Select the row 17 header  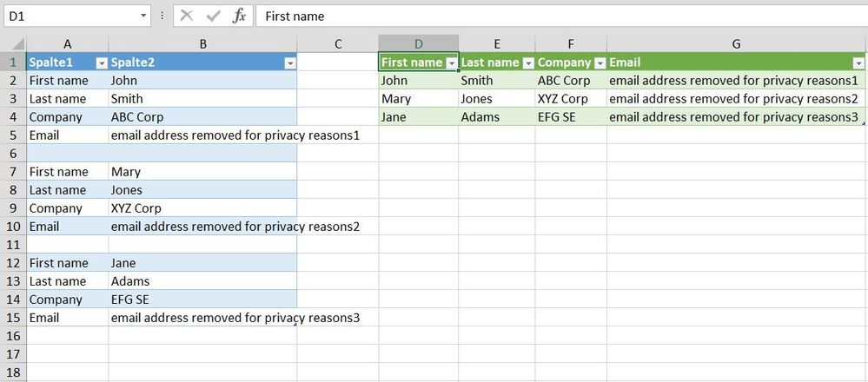pyautogui.click(x=13, y=354)
